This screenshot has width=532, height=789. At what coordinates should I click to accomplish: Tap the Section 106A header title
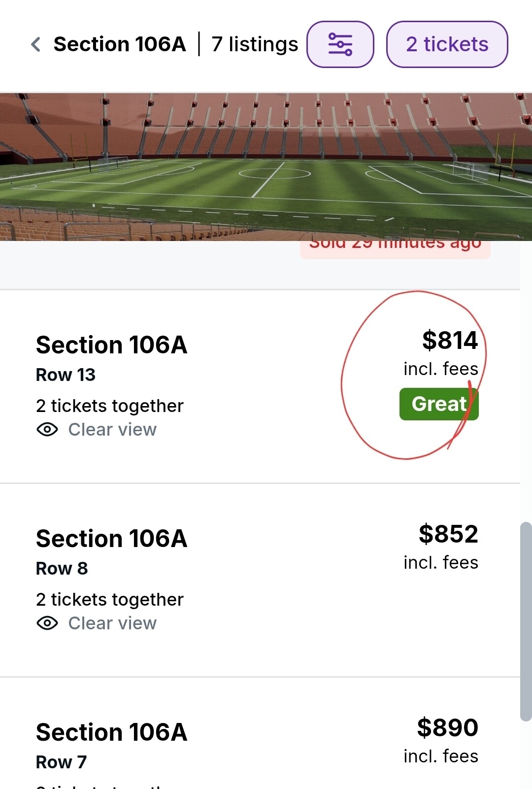click(120, 44)
